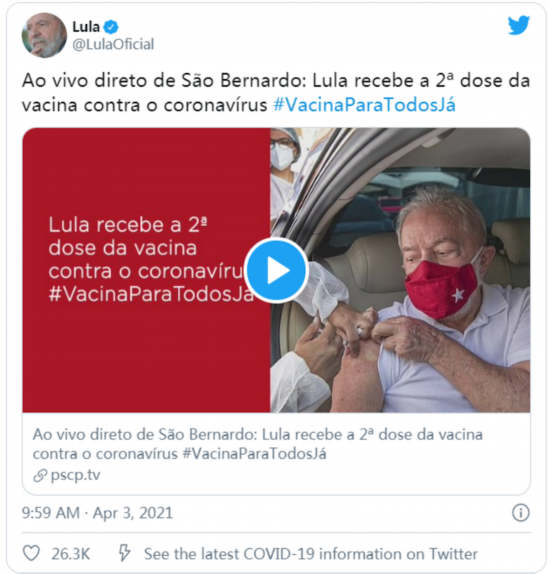Click the chain link icon beside pscp.tv
Image resolution: width=550 pixels, height=574 pixels.
pyautogui.click(x=40, y=476)
